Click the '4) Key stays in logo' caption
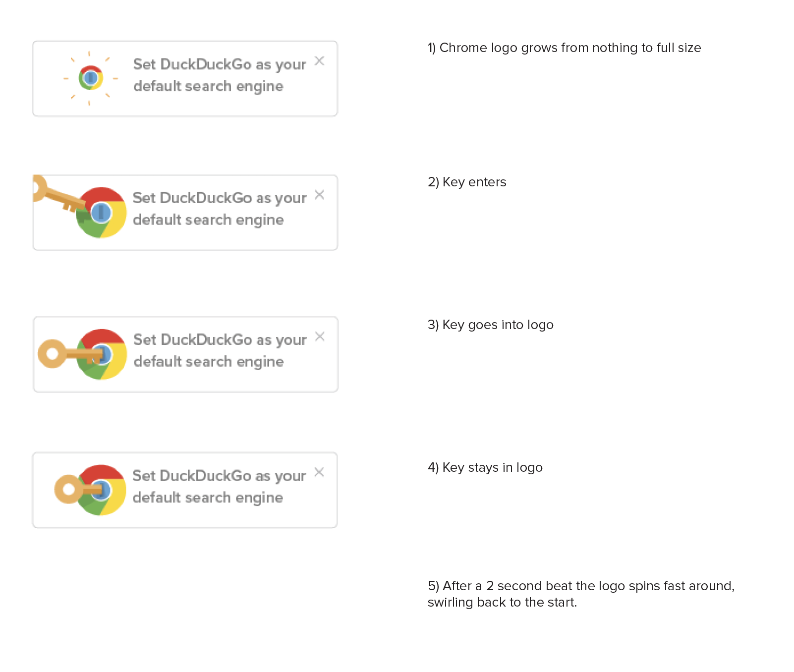 pyautogui.click(x=485, y=467)
